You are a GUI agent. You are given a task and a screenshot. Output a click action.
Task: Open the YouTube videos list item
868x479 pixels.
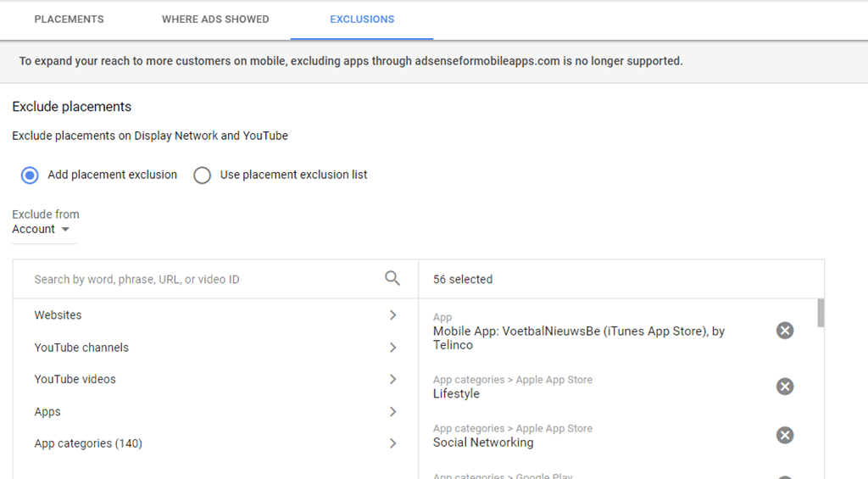click(75, 379)
